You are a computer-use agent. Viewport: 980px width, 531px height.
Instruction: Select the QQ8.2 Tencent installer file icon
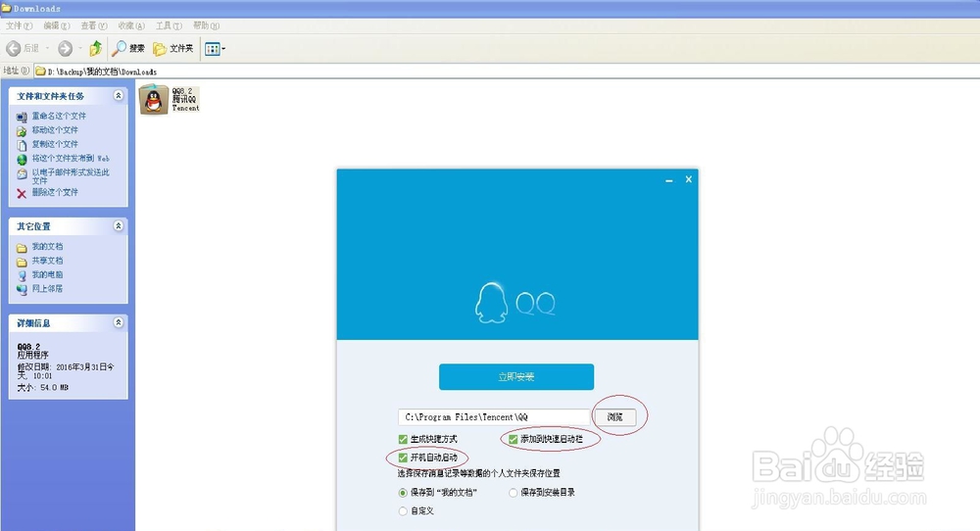tap(154, 99)
